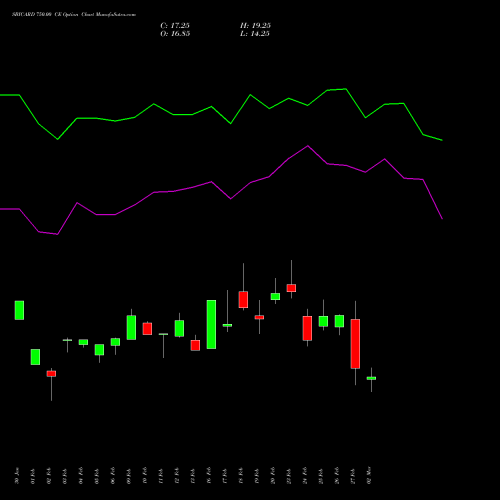Click the green candle for 26 Feb
Screen dimensions: 500x500
(339, 321)
